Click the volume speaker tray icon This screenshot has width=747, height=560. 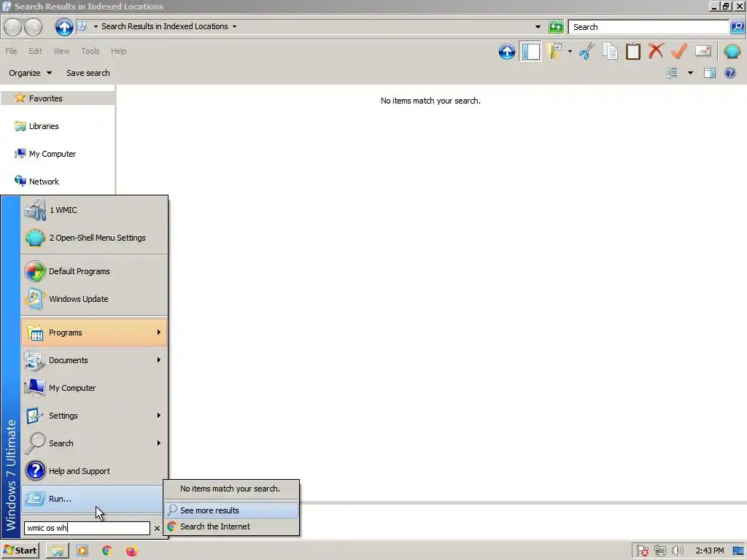tap(677, 551)
